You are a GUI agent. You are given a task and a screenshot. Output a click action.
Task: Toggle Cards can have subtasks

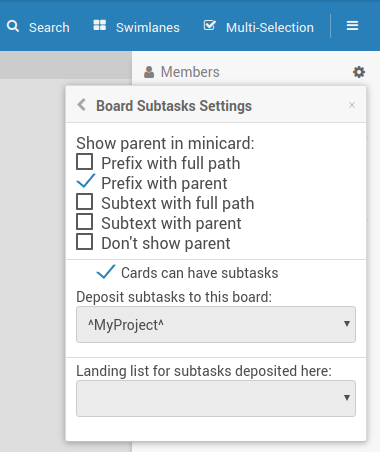(x=106, y=272)
